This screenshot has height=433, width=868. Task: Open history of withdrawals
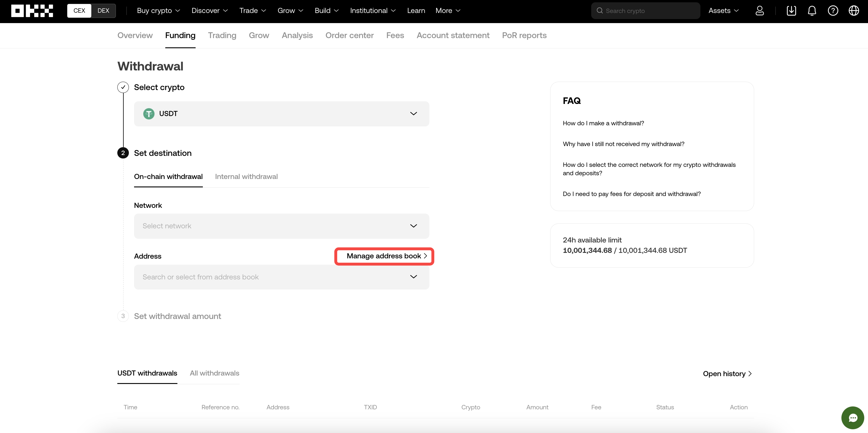click(727, 374)
